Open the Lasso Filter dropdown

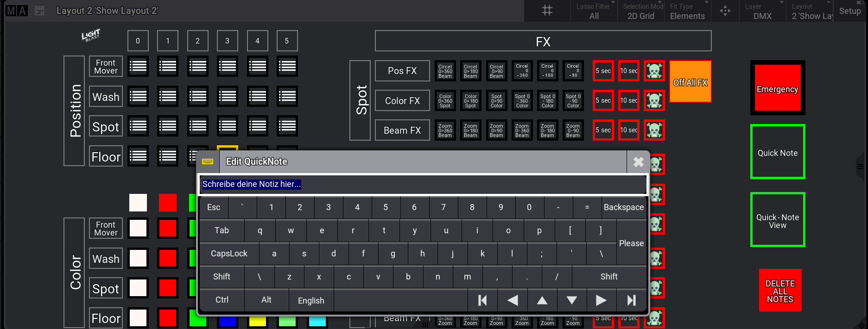coord(594,11)
